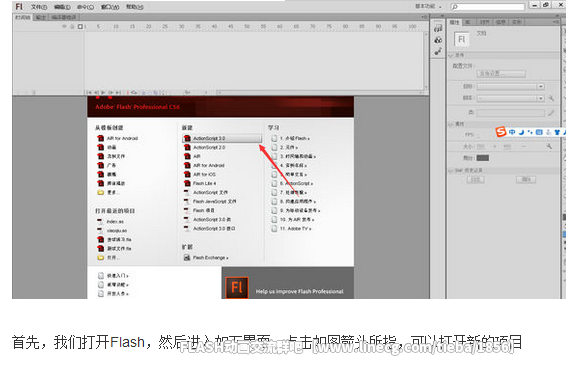Open the folder icon next to 更多

(100, 192)
